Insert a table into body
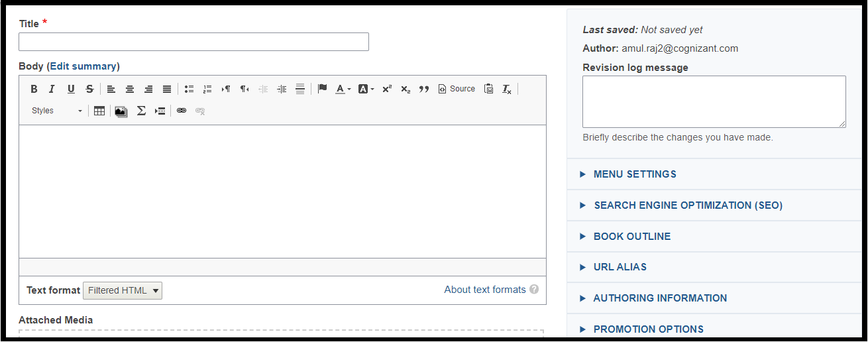Image resolution: width=868 pixels, height=342 pixels. [99, 111]
